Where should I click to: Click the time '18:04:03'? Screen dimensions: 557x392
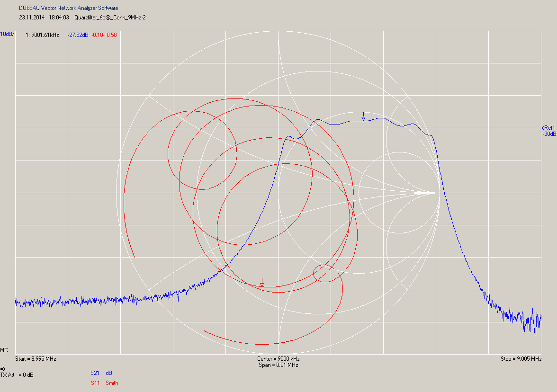tap(59, 18)
